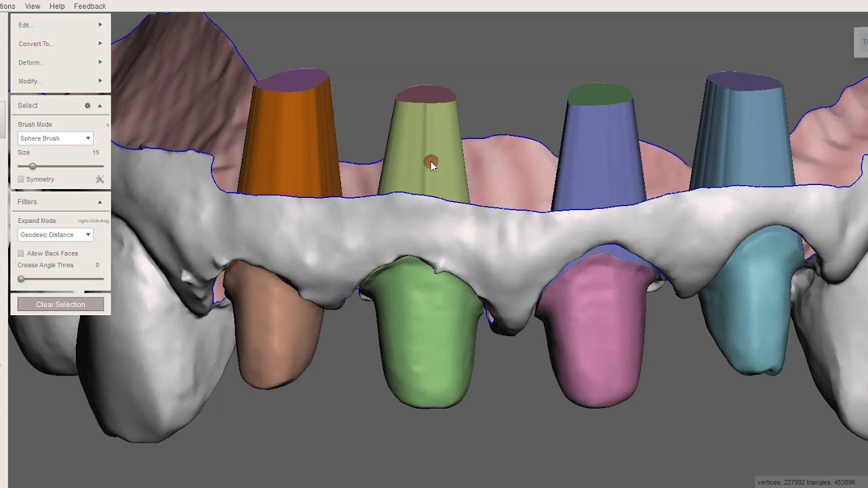This screenshot has height=488, width=868.
Task: Open the Convert To... submenu
Action: tap(60, 43)
